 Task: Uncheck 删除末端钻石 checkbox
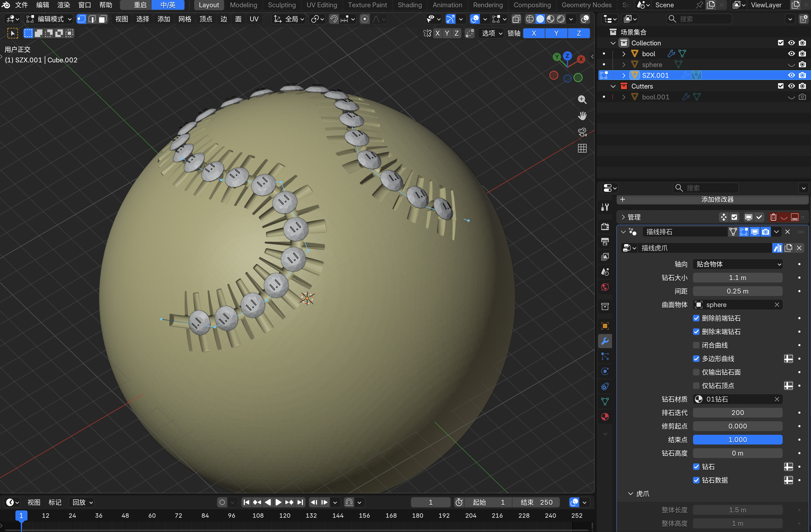(696, 332)
